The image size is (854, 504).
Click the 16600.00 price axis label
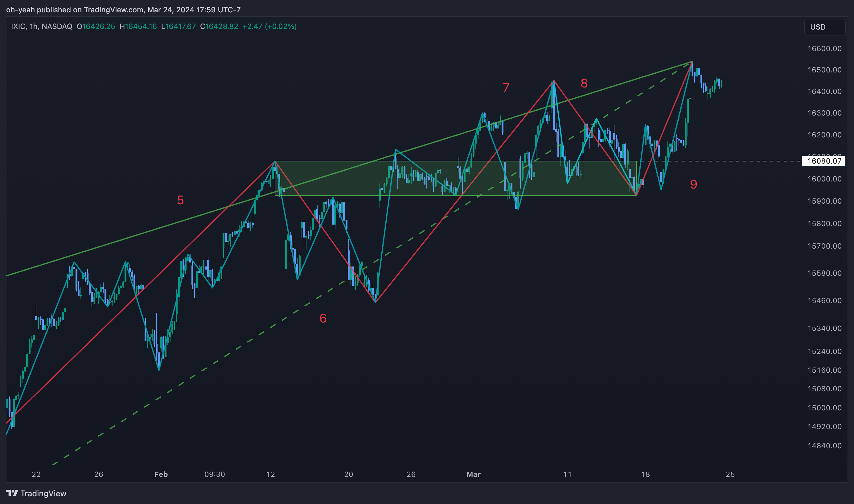click(x=824, y=49)
